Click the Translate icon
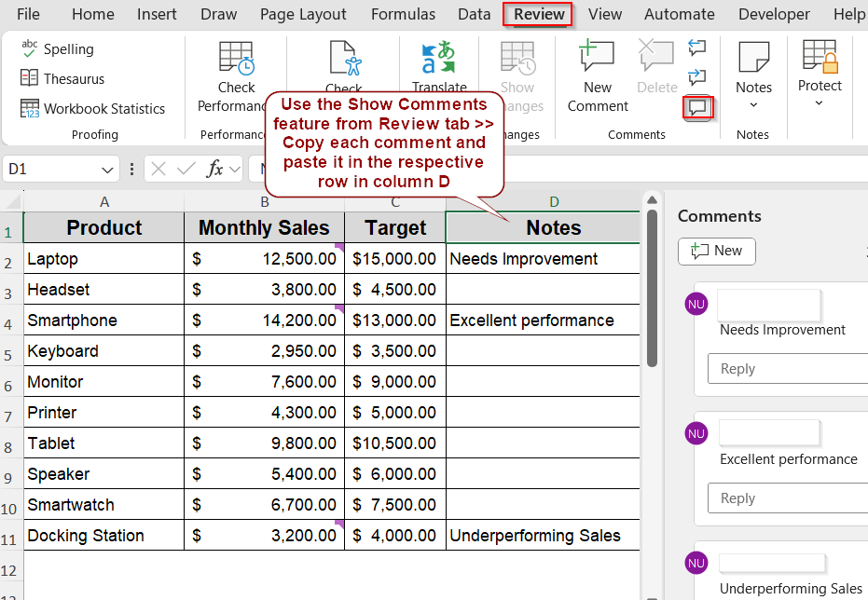Screen dimensions: 868x600 438,59
